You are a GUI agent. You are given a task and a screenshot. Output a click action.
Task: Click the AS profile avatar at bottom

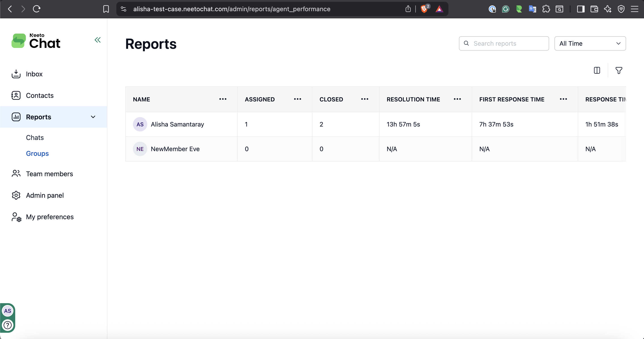[8, 311]
